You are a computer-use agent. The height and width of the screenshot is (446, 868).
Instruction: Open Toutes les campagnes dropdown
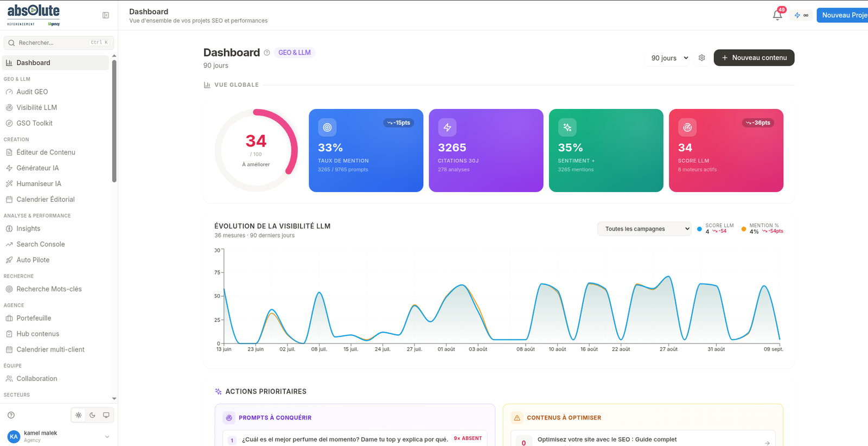tap(644, 229)
